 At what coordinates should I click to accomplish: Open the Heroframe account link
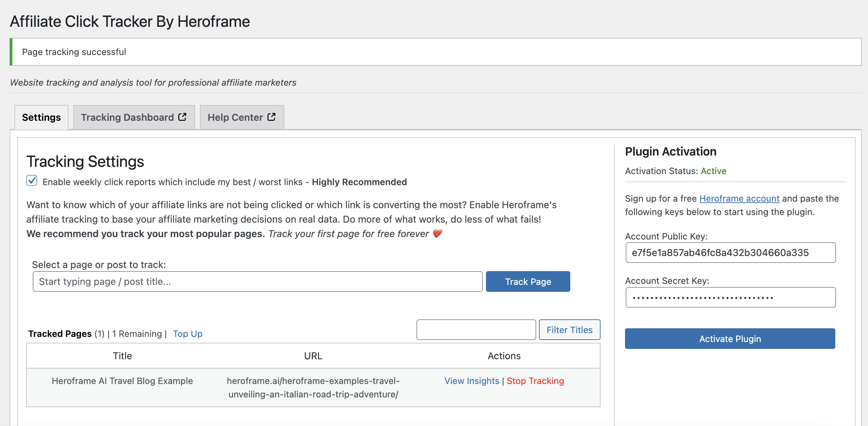point(739,199)
